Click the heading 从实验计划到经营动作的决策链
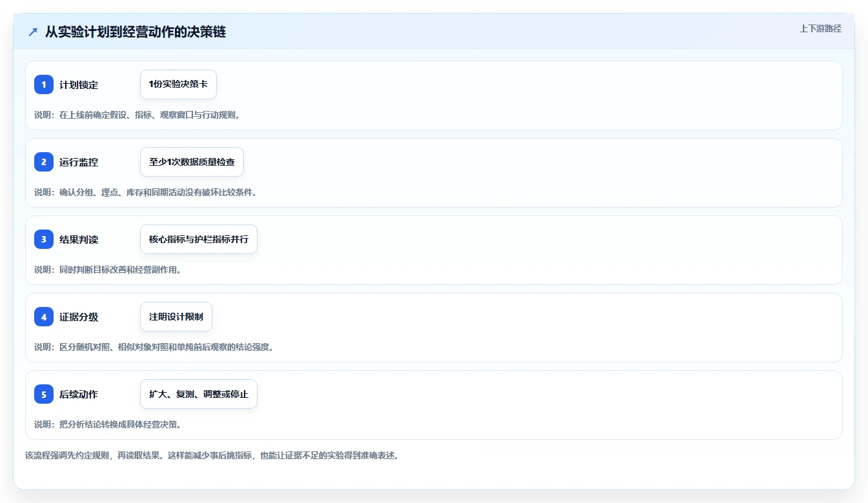868x503 pixels. coord(136,32)
